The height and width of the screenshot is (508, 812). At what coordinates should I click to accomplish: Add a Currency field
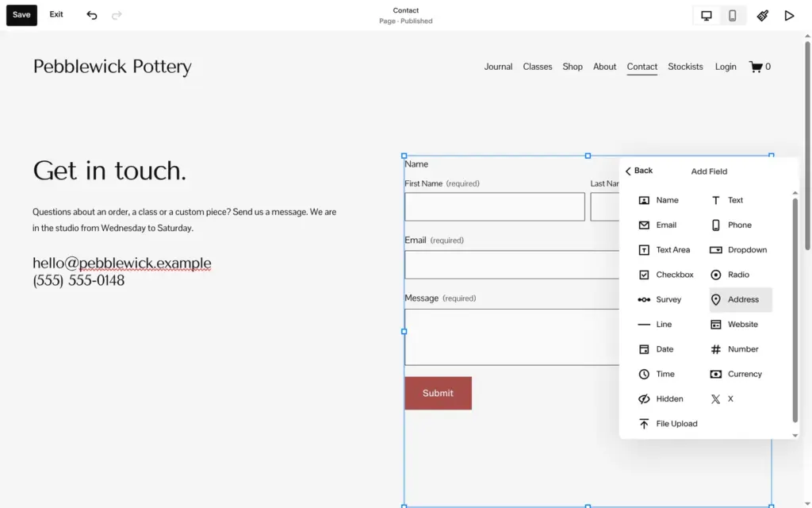(736, 375)
